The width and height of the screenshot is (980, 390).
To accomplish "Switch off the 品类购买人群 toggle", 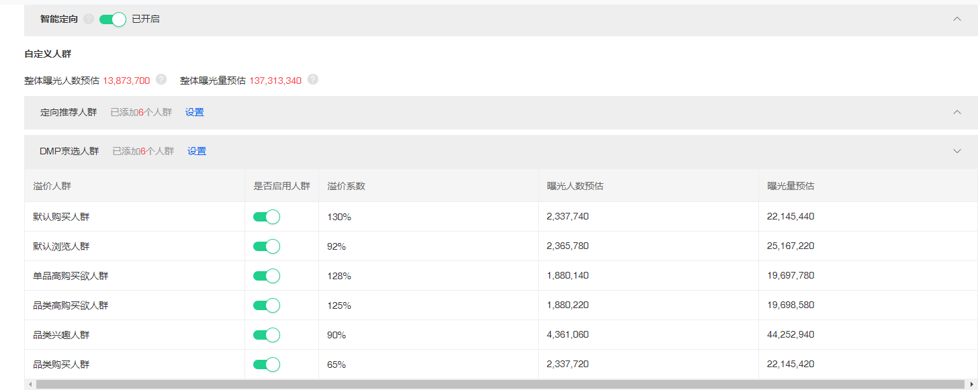I will [266, 364].
